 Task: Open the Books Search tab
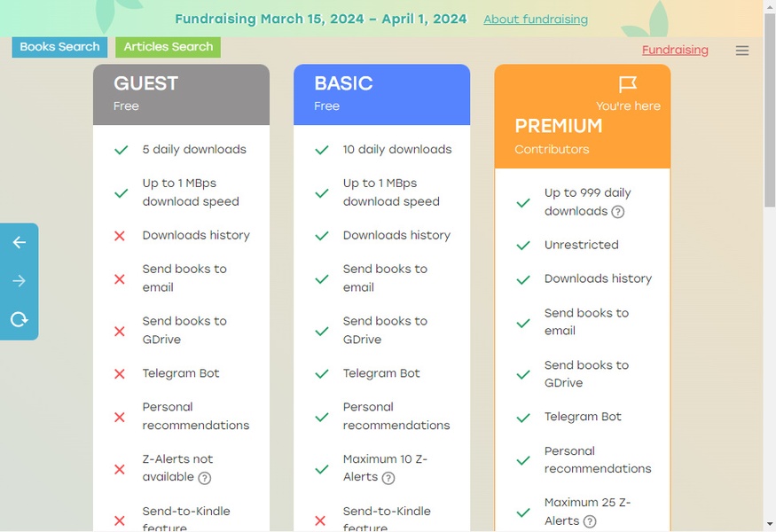click(59, 47)
